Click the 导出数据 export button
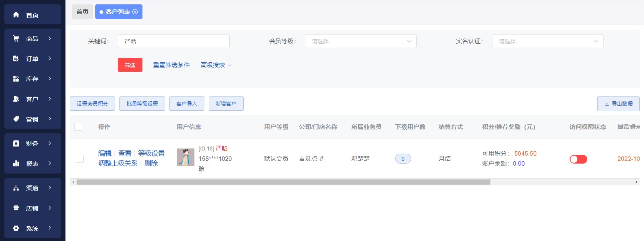644x241 pixels. [x=618, y=104]
